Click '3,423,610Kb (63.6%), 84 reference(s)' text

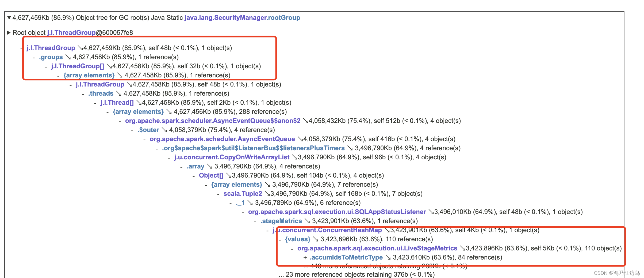[447, 257]
